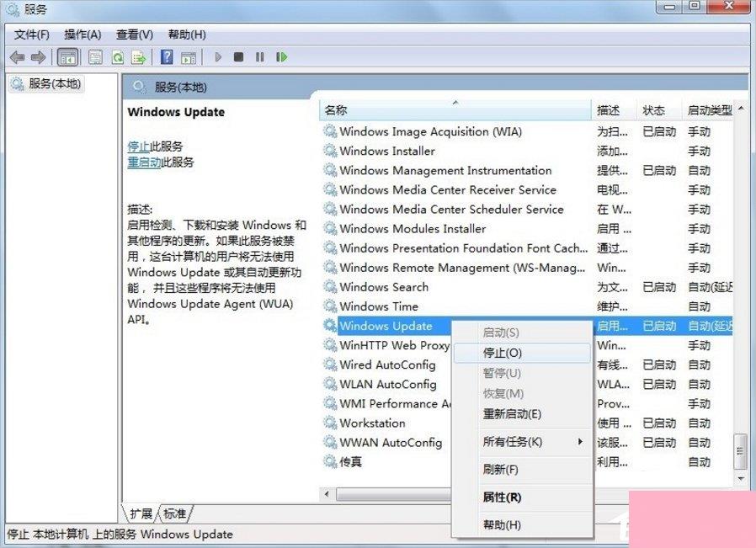Select Windows Image Acquisition (WIA) service

[x=528, y=131]
